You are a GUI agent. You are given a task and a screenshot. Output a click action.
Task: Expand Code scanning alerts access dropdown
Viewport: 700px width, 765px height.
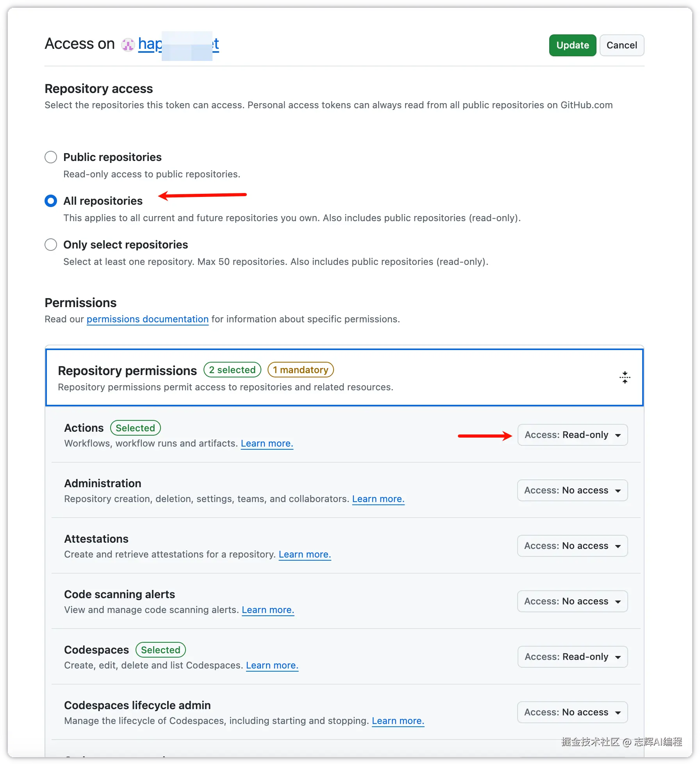pos(572,601)
